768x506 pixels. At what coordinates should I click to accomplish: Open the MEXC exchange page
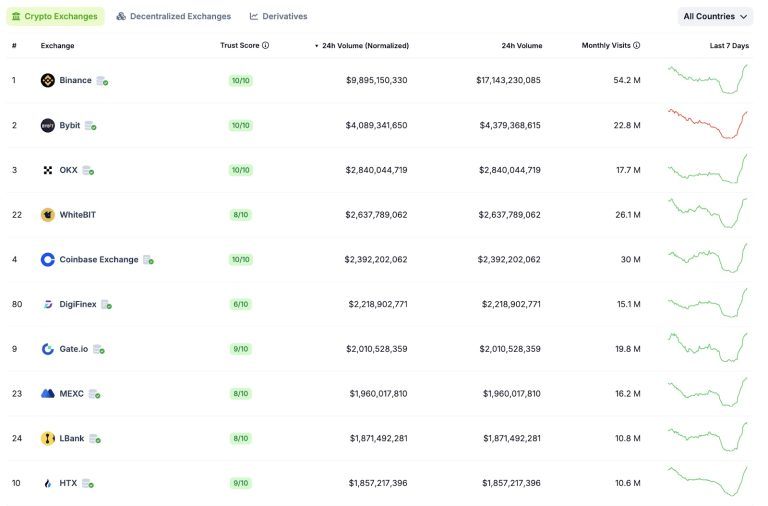coord(71,394)
